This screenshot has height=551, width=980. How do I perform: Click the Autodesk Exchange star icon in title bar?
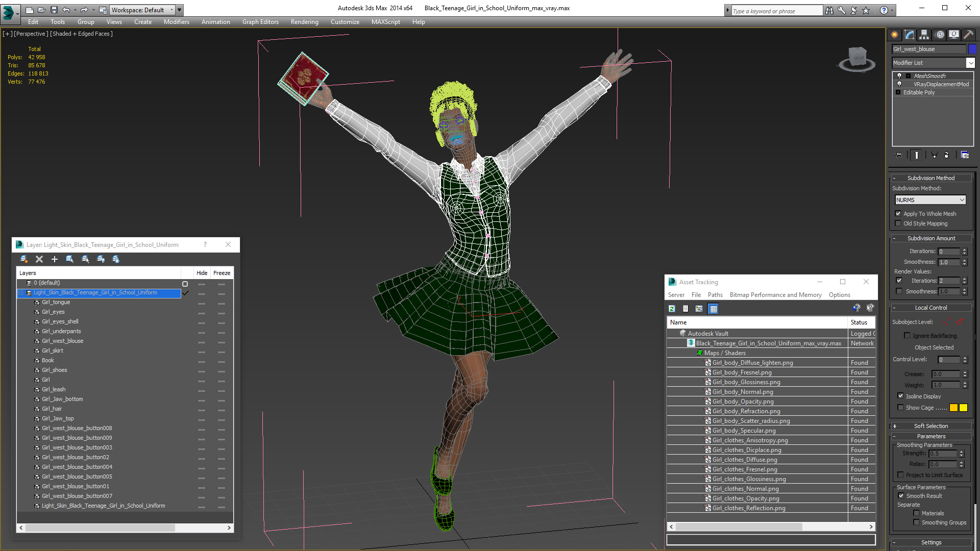[866, 10]
